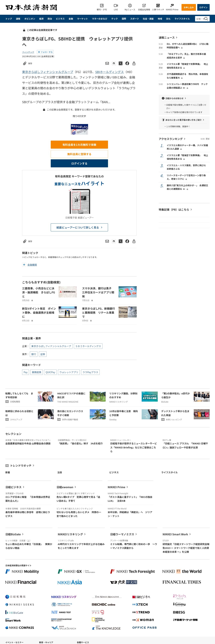Select テック in the navigation bar
This screenshot has height=644, width=215.
(114, 19)
